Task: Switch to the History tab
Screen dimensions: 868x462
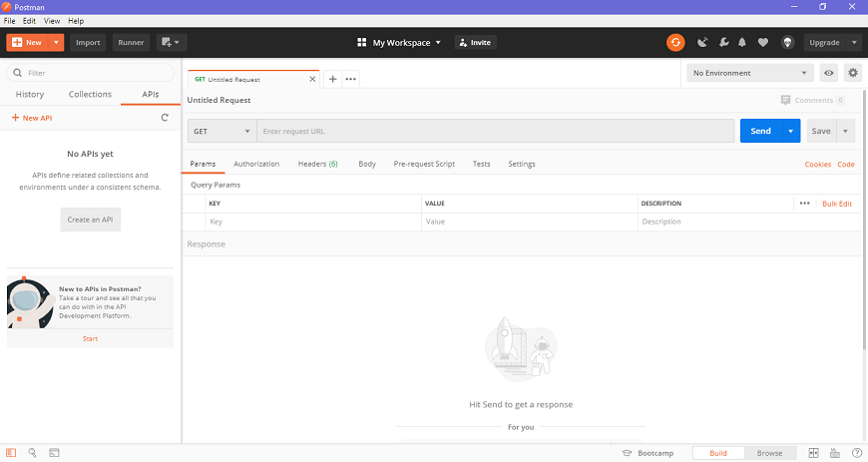Action: (x=30, y=94)
